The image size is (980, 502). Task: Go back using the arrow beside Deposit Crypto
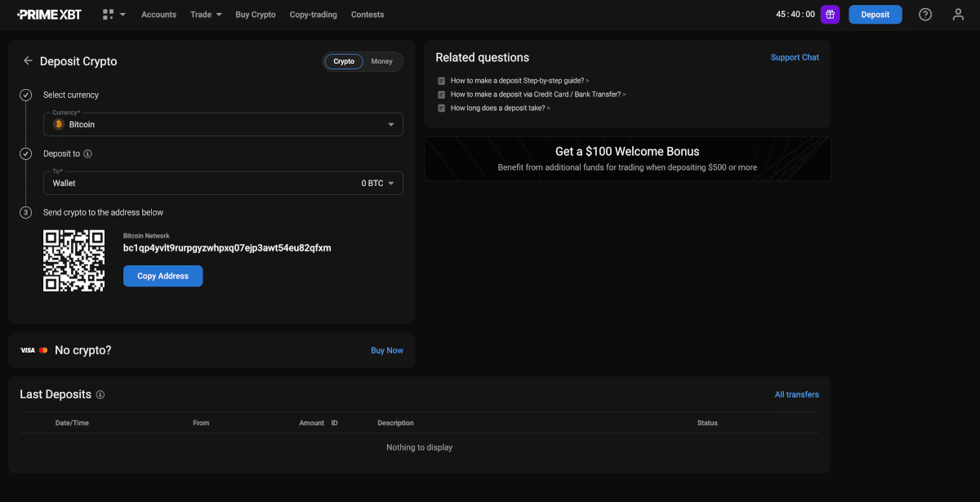pyautogui.click(x=28, y=61)
